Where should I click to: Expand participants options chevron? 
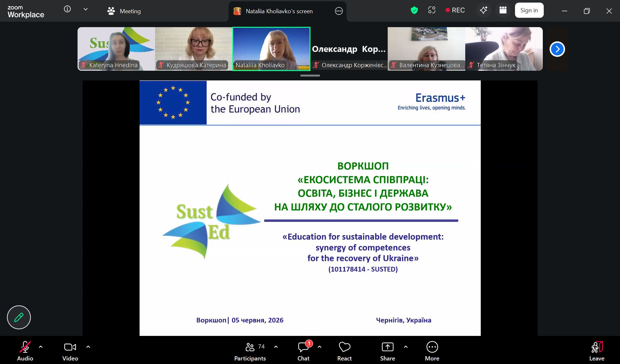(x=276, y=347)
